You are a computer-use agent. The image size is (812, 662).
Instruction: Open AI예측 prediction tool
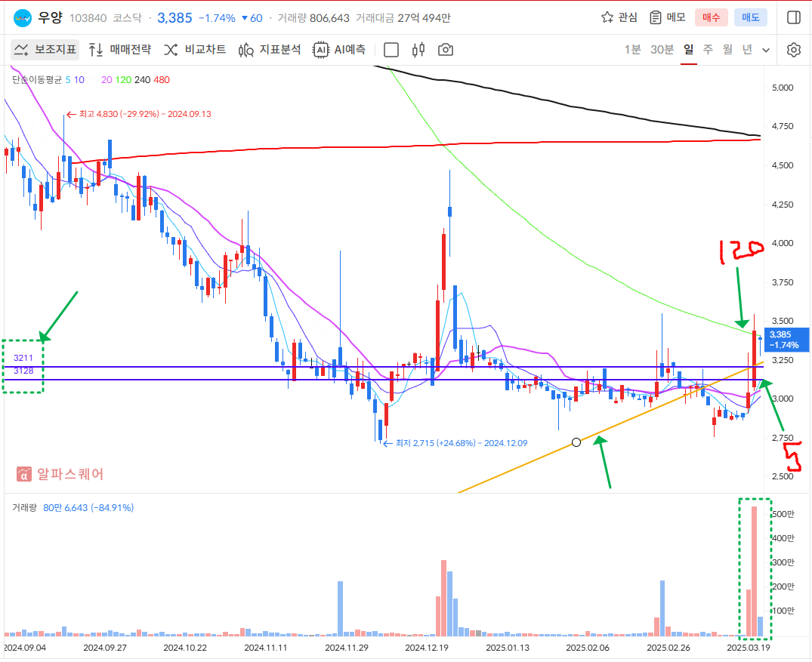point(339,50)
